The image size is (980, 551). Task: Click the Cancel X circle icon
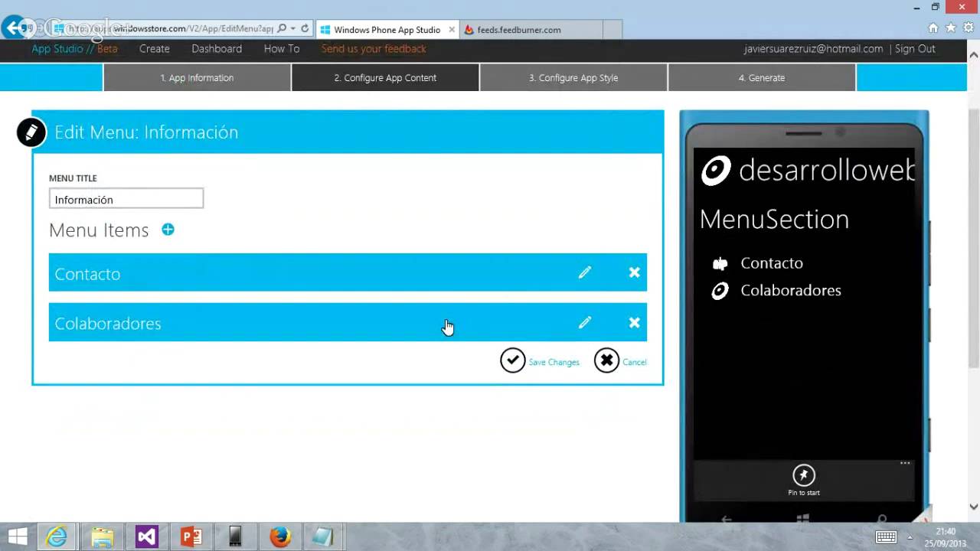606,360
